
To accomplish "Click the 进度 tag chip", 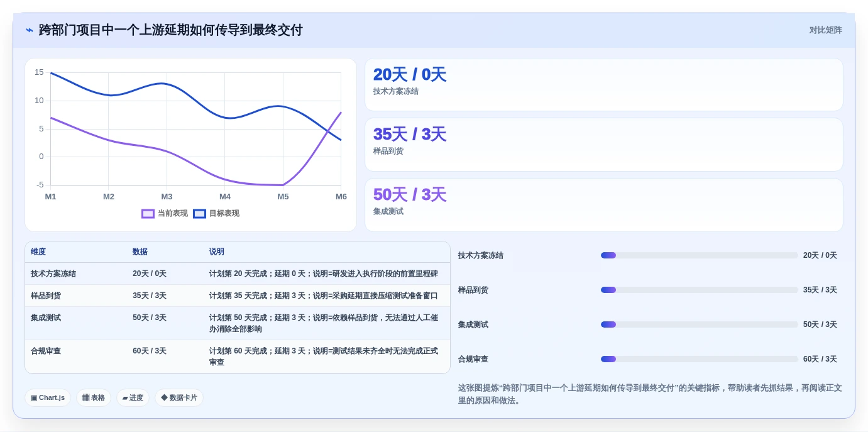I will click(x=133, y=398).
